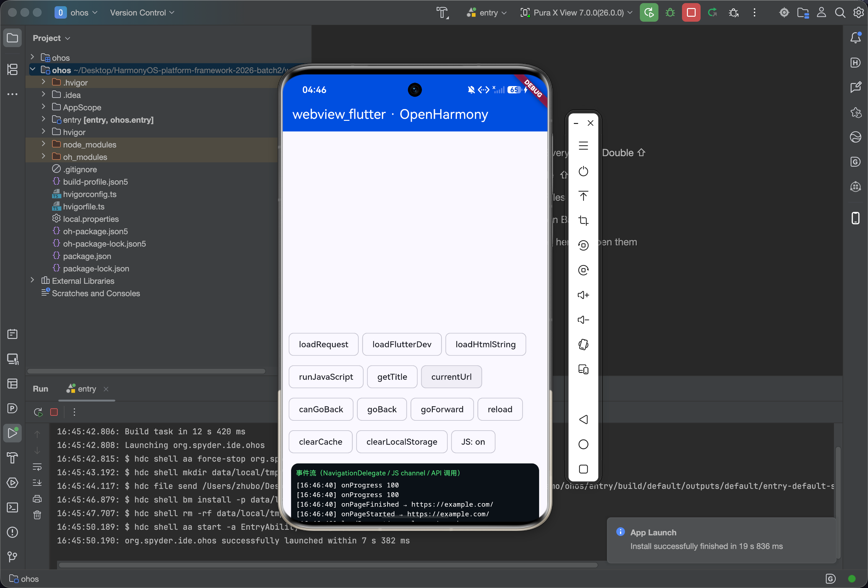The width and height of the screenshot is (868, 588).
Task: Toggle the Run tool window icon
Action: click(12, 433)
